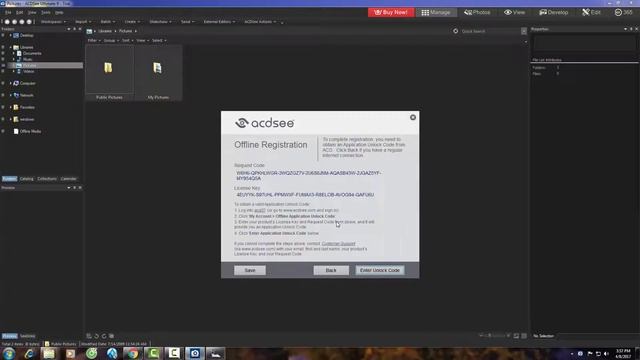Image resolution: width=640 pixels, height=360 pixels.
Task: Switch to View mode
Action: [x=514, y=12]
